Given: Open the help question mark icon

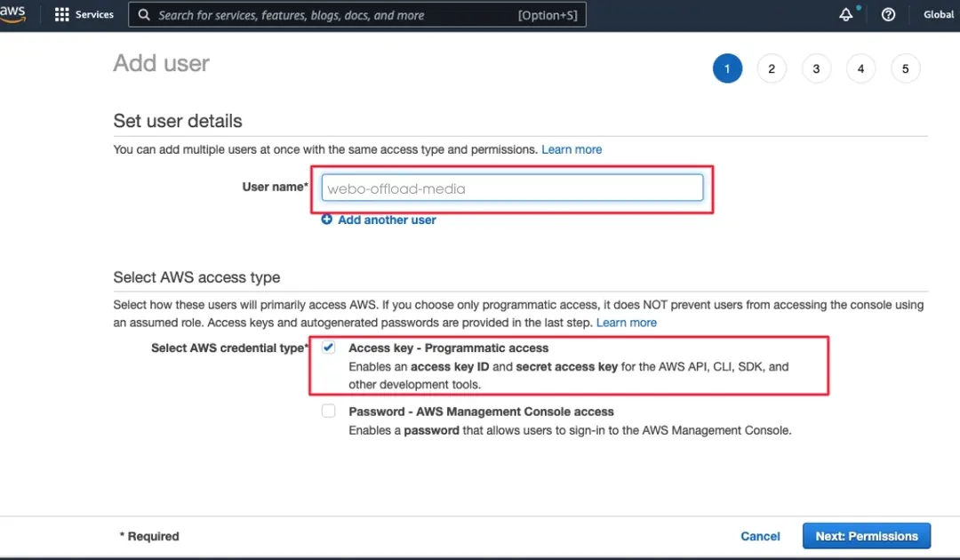Looking at the screenshot, I should 888,15.
